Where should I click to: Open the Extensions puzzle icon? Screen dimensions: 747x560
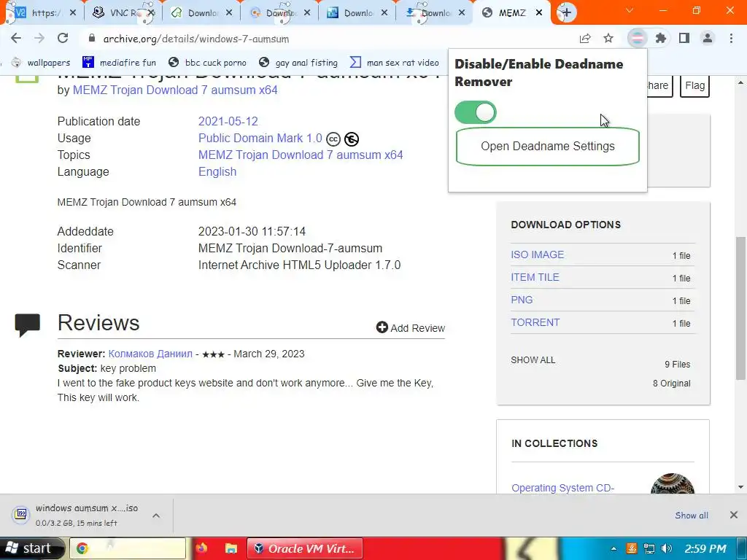[661, 38]
